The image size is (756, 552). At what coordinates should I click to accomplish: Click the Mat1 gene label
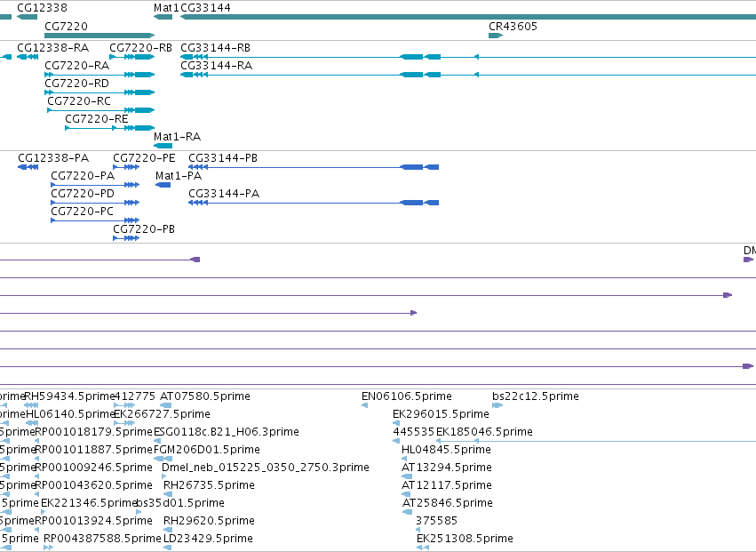[166, 8]
